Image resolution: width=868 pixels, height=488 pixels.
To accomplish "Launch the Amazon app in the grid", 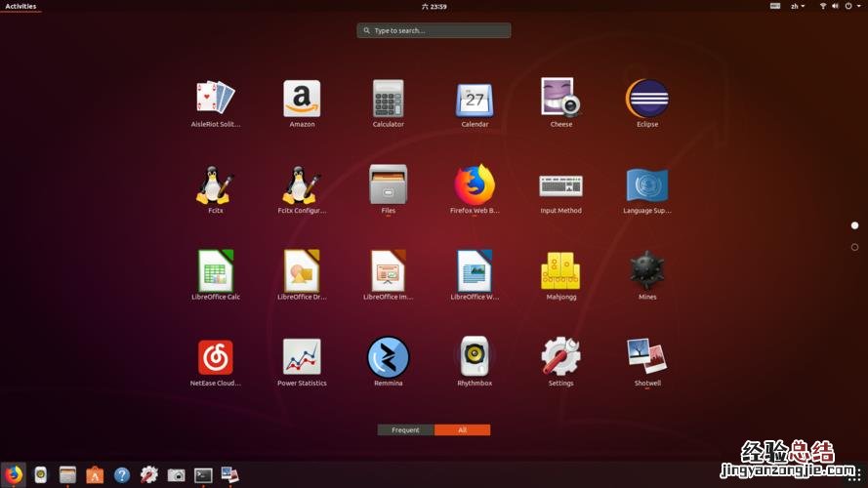I will pos(302,103).
